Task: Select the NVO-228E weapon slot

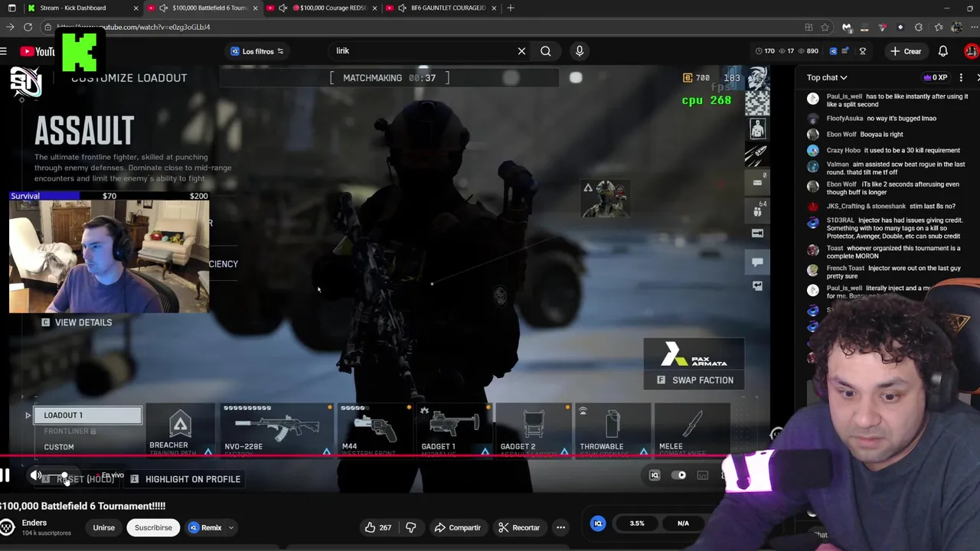Action: 276,431
